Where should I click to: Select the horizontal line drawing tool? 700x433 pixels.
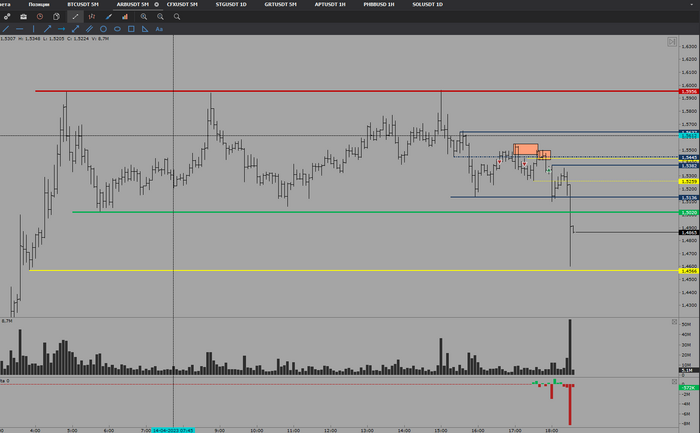20,29
